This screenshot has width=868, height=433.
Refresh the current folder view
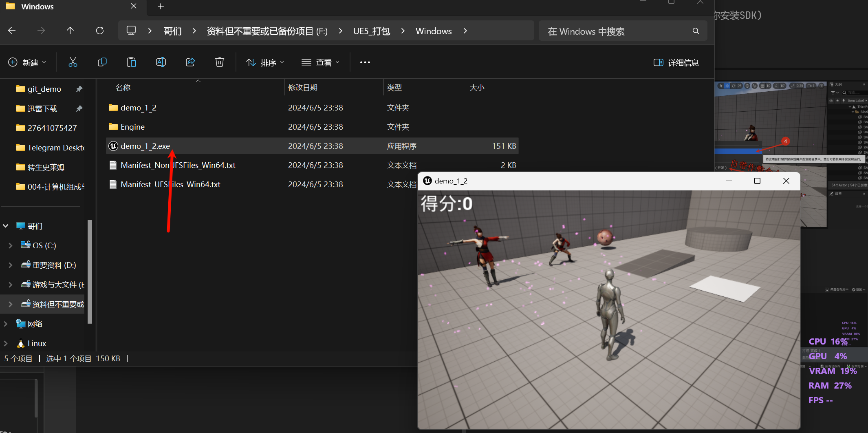[100, 31]
